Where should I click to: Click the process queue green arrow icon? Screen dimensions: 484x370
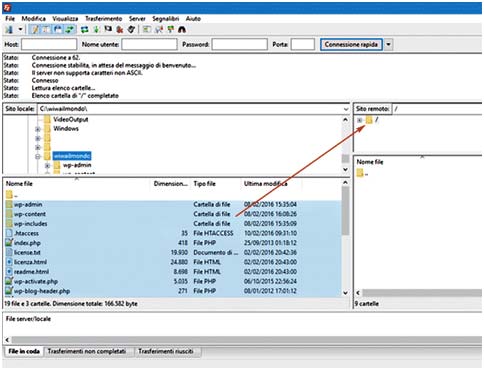tap(96, 30)
